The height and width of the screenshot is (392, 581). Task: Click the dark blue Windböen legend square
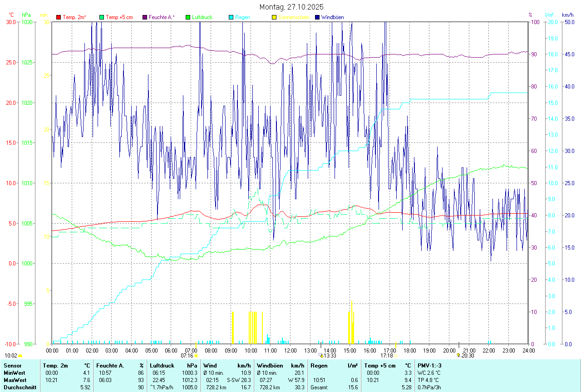tap(317, 17)
